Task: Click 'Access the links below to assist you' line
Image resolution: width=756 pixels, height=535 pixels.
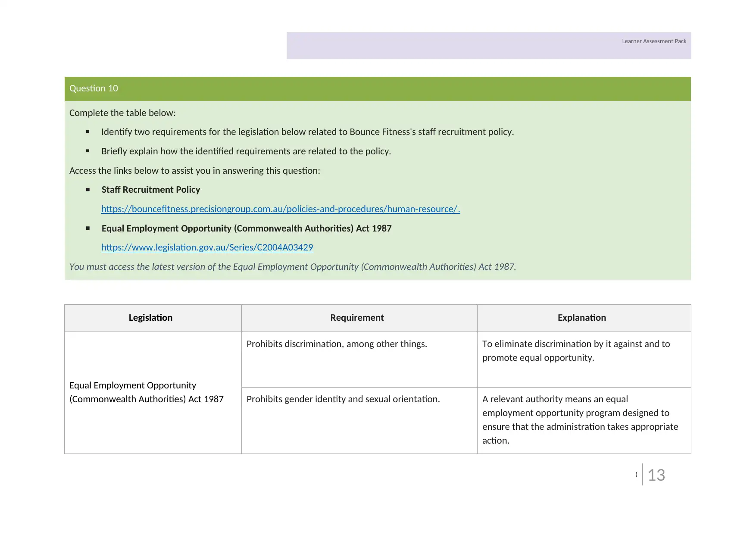Action: (195, 171)
